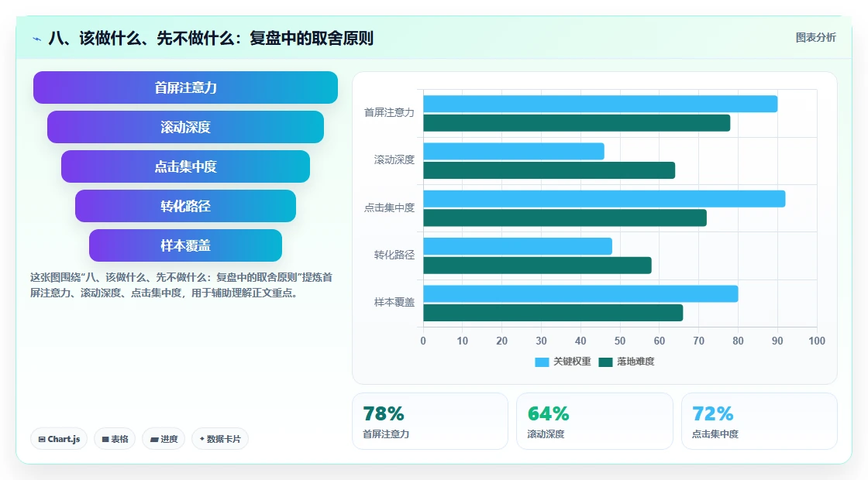Select the 样本覆盖 funnel stage
The width and height of the screenshot is (868, 480).
click(185, 245)
